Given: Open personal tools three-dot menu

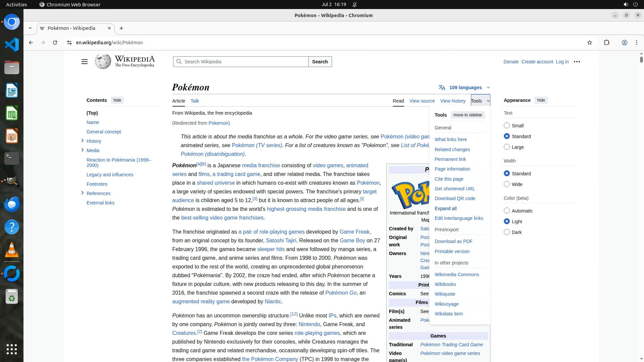Looking at the screenshot, I should tap(577, 62).
